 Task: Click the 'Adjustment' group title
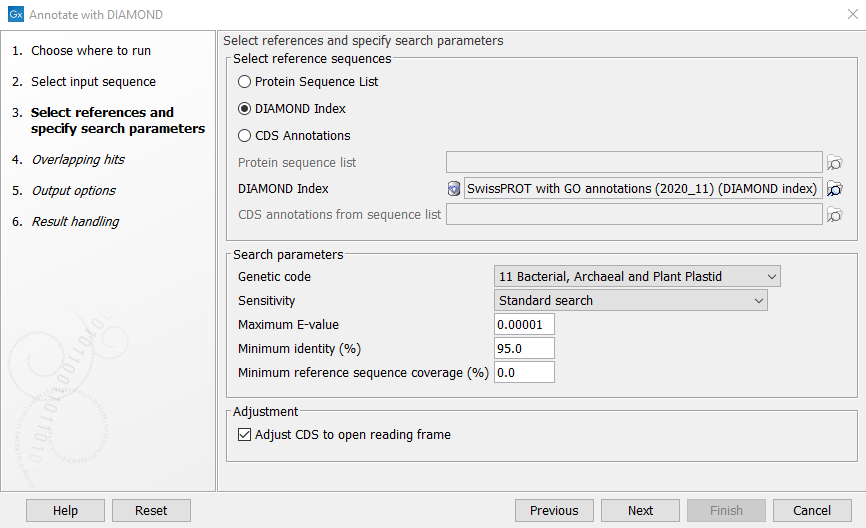point(265,411)
